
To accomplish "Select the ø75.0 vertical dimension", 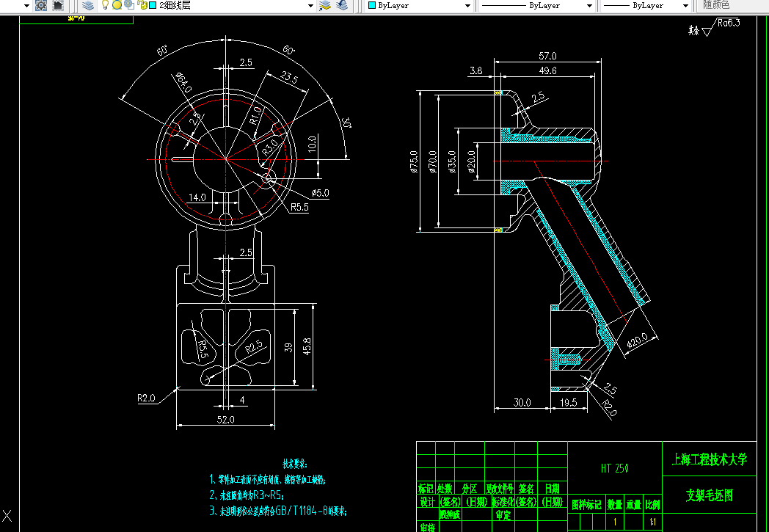I will point(414,161).
